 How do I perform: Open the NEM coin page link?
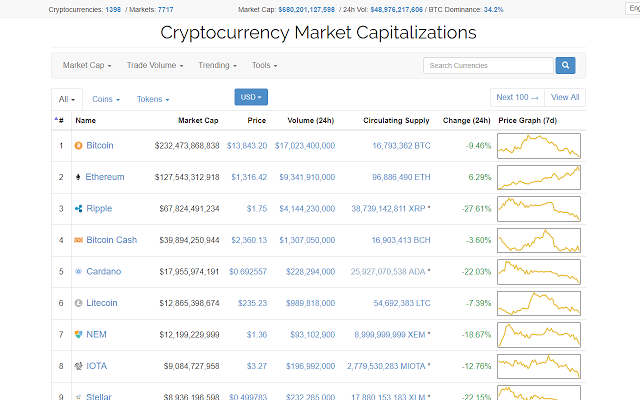(x=96, y=334)
